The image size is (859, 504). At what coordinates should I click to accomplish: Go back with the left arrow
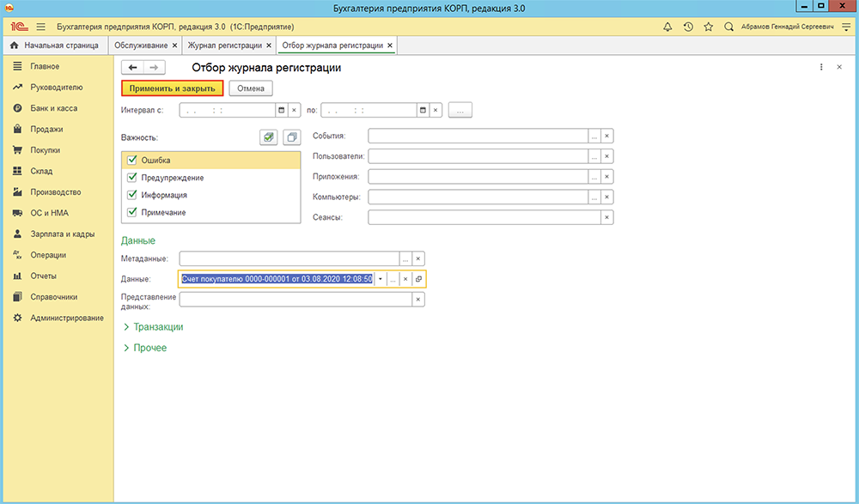point(132,67)
